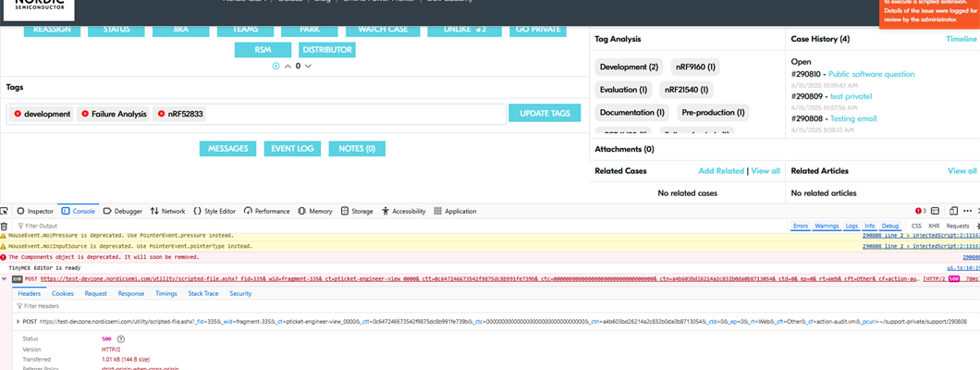
Task: Clear the console output with trash icon
Action: [5, 226]
